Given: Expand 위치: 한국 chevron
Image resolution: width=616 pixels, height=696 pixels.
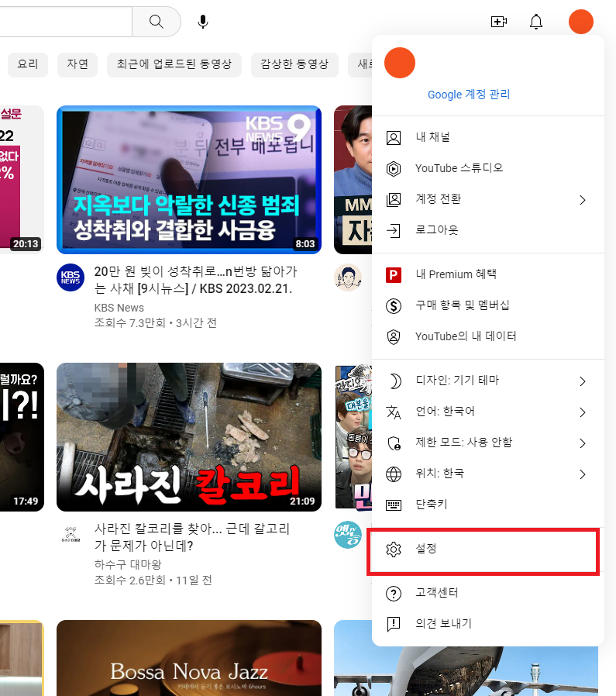Looking at the screenshot, I should pyautogui.click(x=582, y=474).
